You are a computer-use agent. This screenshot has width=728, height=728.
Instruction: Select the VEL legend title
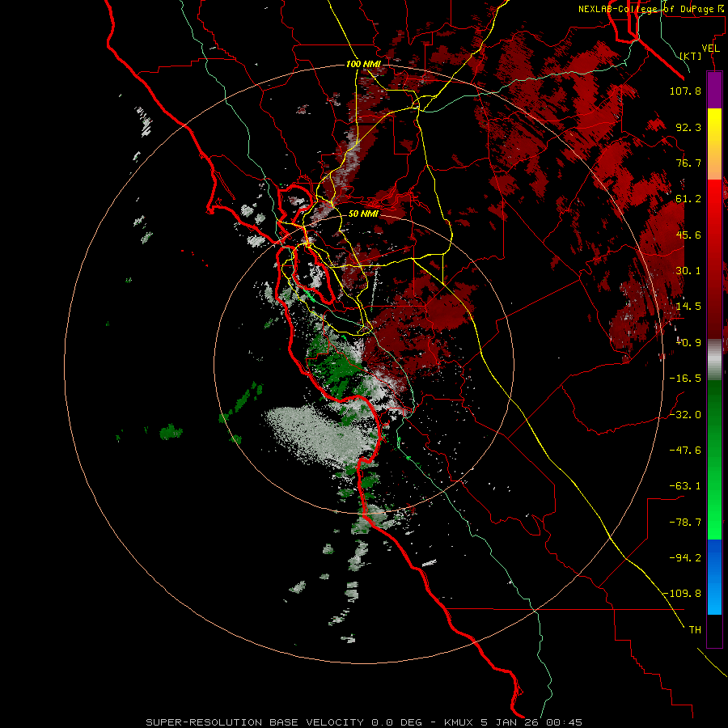point(710,49)
